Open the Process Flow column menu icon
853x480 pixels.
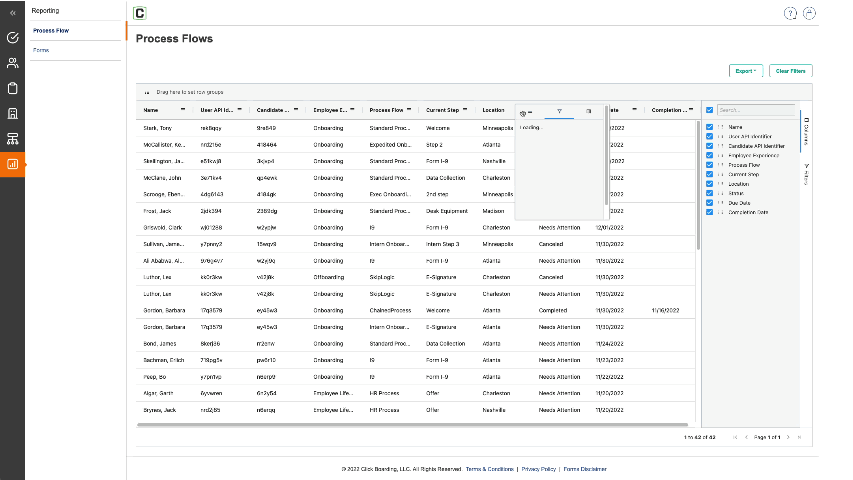coord(410,110)
